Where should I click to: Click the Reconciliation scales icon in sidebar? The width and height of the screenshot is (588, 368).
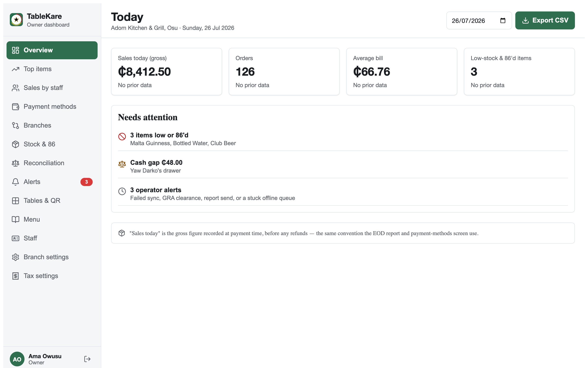pos(16,163)
